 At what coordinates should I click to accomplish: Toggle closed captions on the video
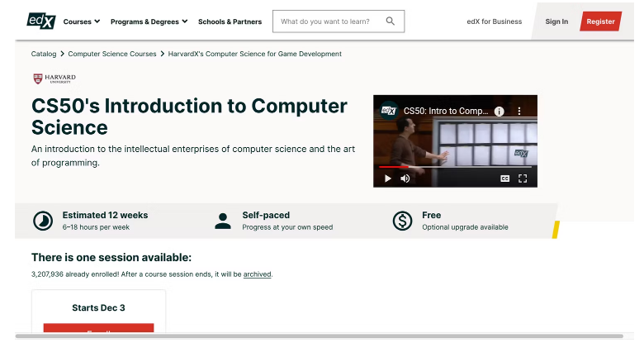[504, 178]
